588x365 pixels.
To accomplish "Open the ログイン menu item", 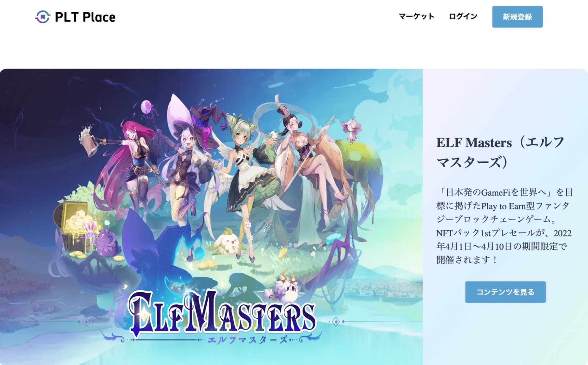I will pyautogui.click(x=463, y=16).
